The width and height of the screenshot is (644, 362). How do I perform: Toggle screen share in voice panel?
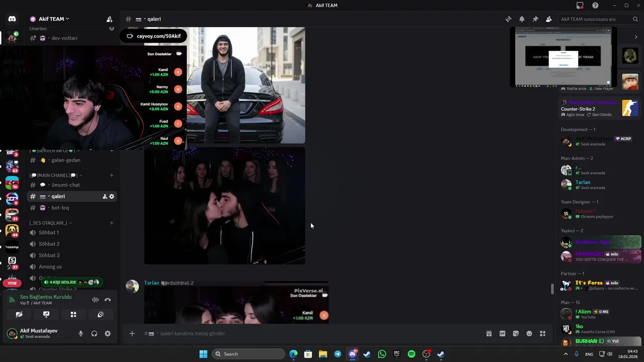click(46, 314)
